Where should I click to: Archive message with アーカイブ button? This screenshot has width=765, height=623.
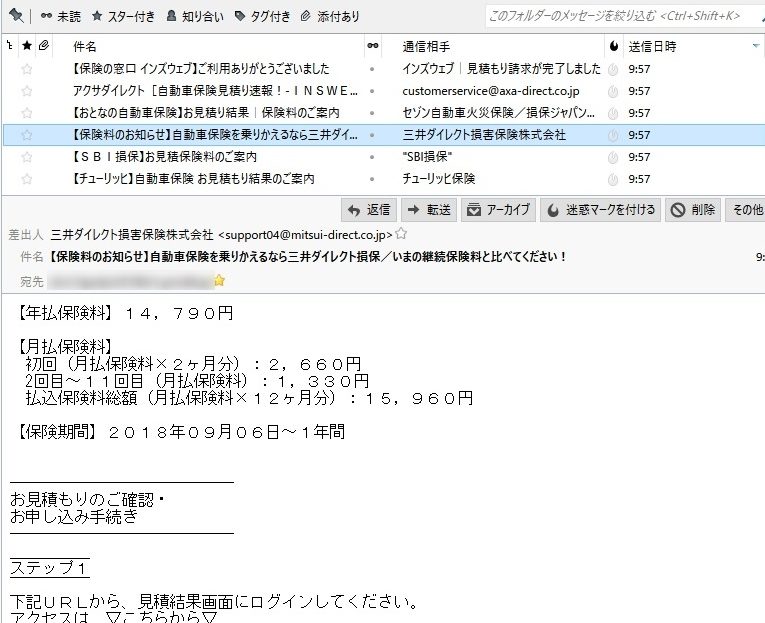tap(498, 210)
